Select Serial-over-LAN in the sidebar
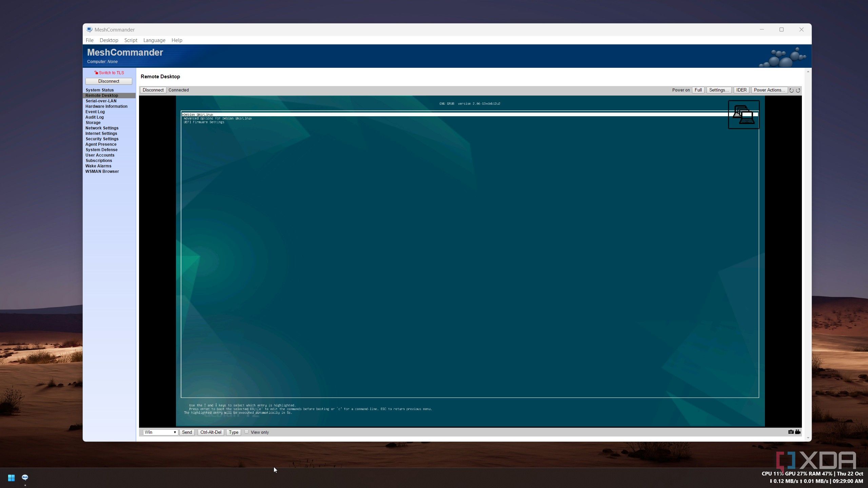 tap(101, 101)
